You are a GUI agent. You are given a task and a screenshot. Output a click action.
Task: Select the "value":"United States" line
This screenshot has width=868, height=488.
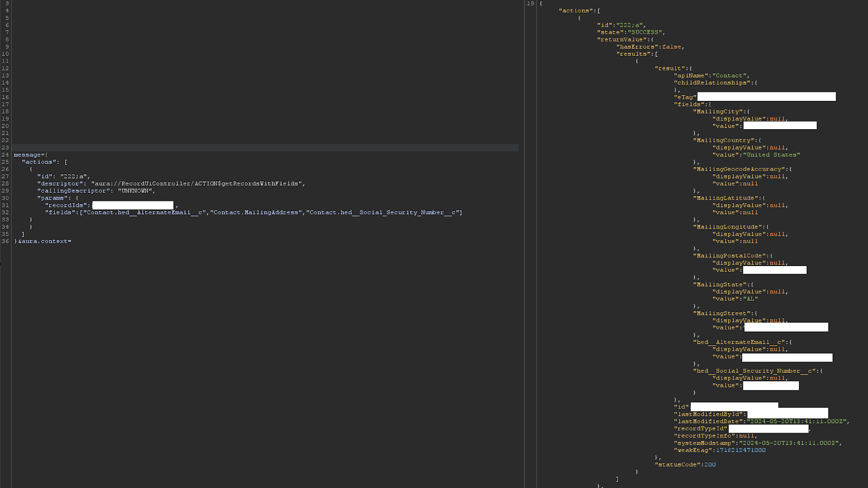(x=756, y=155)
